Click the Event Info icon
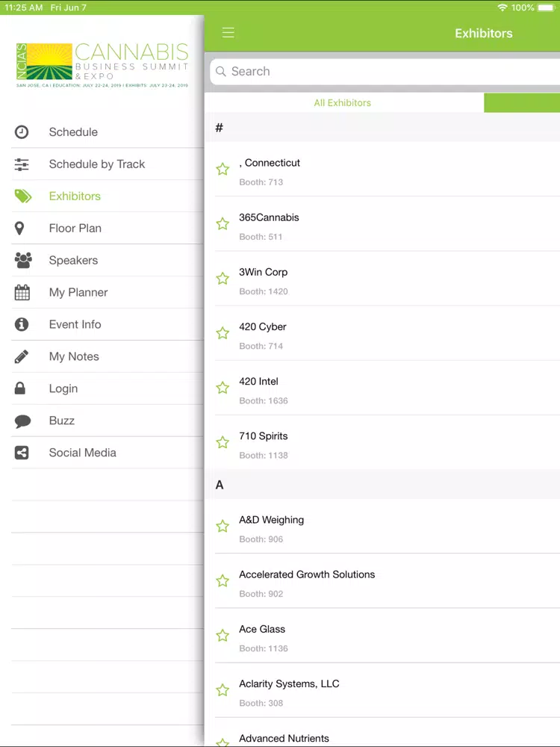This screenshot has height=747, width=560. tap(22, 324)
